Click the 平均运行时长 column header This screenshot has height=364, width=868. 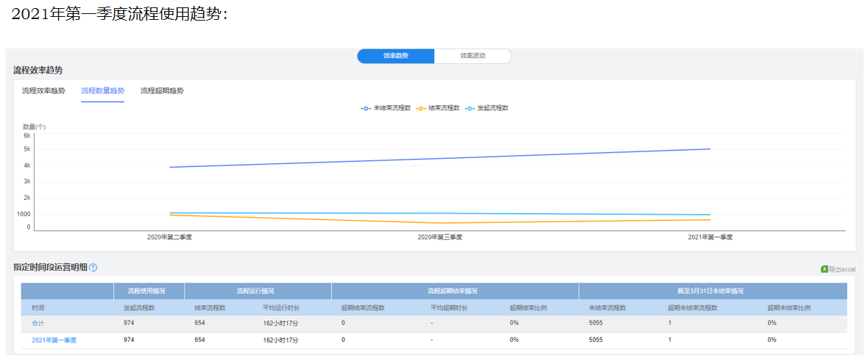point(282,307)
